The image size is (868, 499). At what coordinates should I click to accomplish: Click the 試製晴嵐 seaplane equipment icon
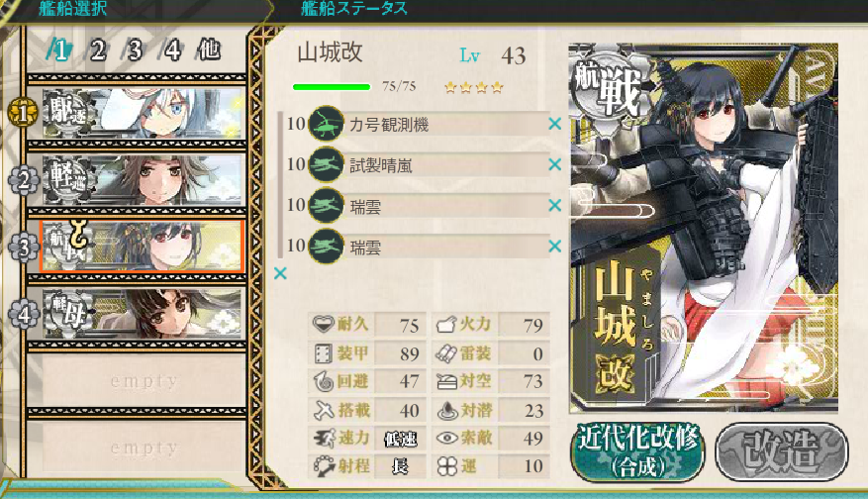tap(326, 164)
